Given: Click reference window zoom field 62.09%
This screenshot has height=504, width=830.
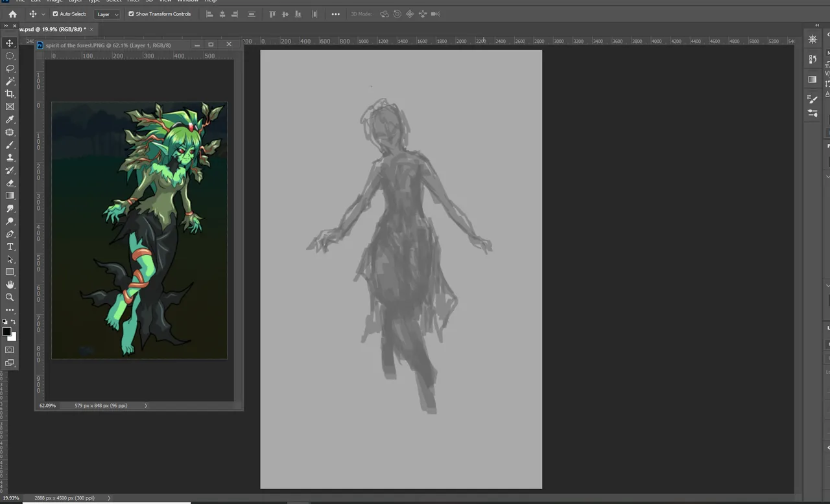Looking at the screenshot, I should pyautogui.click(x=47, y=406).
